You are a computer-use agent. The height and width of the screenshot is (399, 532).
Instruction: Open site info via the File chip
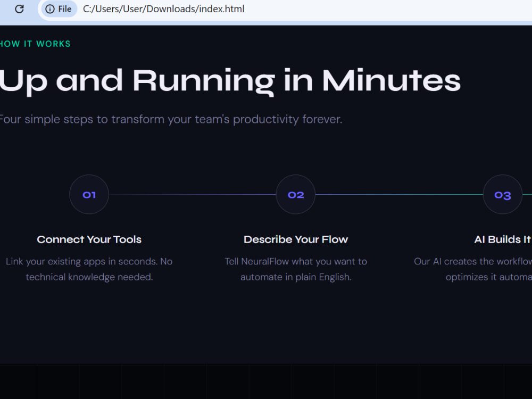point(59,9)
